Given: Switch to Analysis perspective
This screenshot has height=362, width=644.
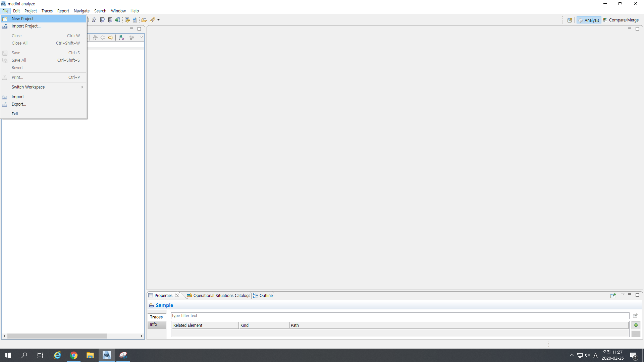Looking at the screenshot, I should tap(589, 20).
